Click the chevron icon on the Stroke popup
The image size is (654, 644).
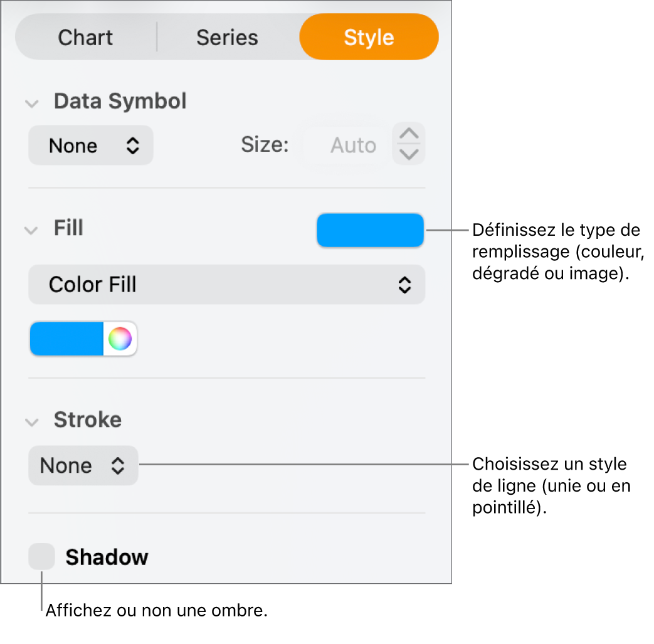(x=117, y=465)
